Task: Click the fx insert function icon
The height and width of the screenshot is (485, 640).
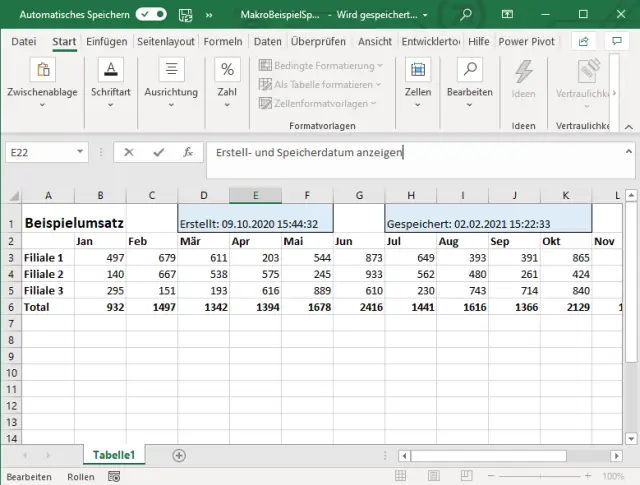Action: click(187, 153)
